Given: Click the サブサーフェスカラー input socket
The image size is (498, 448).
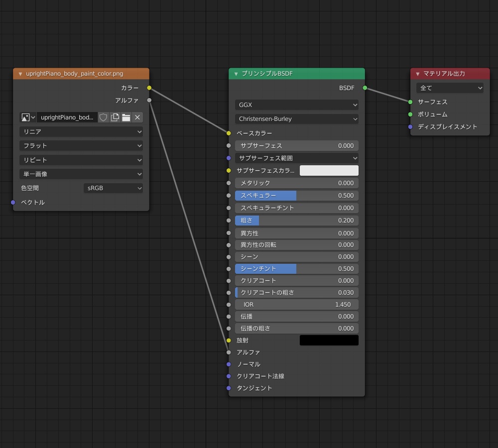Looking at the screenshot, I should [x=229, y=171].
